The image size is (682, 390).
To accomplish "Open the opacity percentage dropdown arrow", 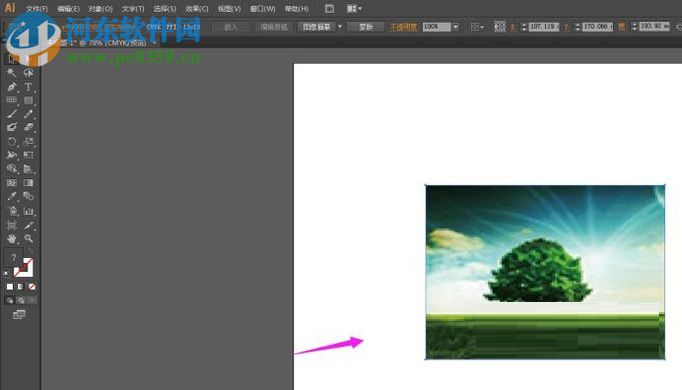I will [x=455, y=27].
